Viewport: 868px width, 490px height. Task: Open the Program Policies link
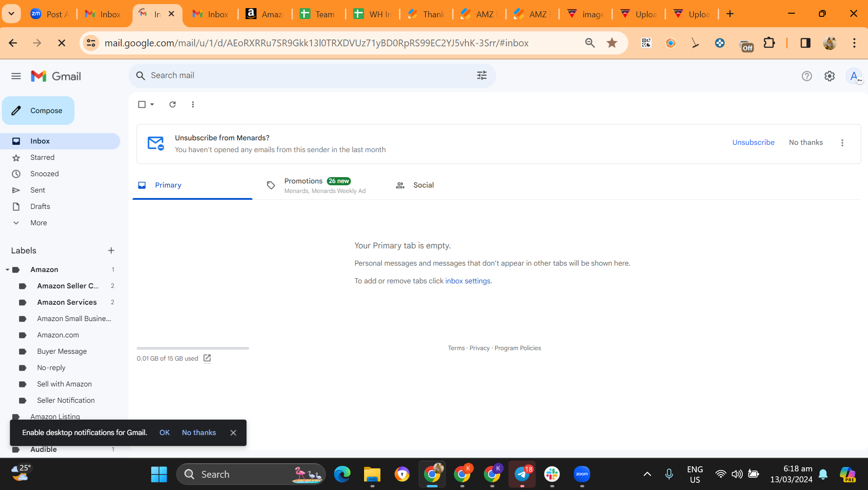pyautogui.click(x=518, y=348)
